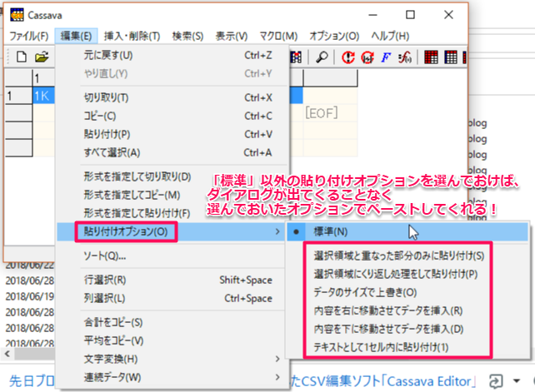Expand 連続データ(W) submenu
The image size is (535, 392).
click(172, 378)
